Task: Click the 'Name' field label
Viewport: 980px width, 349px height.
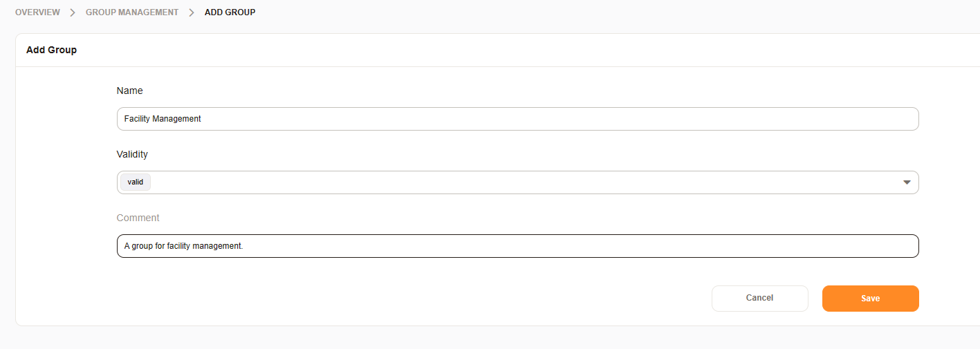Action: point(130,91)
